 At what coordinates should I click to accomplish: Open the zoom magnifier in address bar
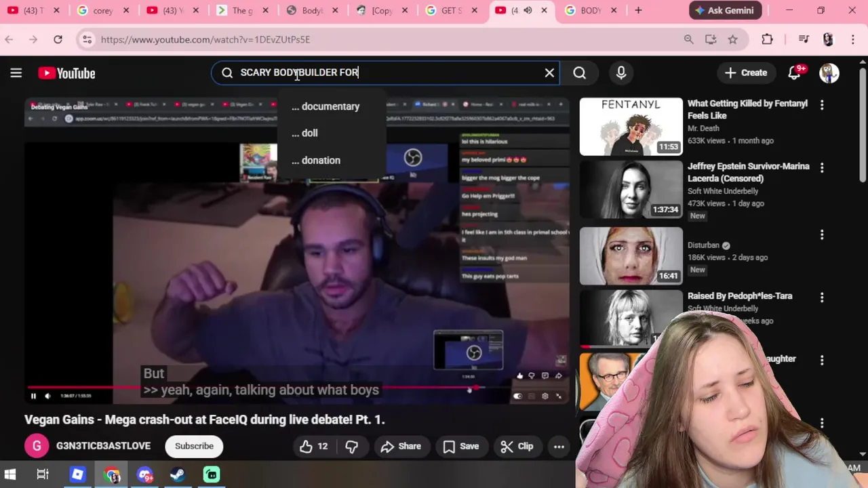point(688,39)
